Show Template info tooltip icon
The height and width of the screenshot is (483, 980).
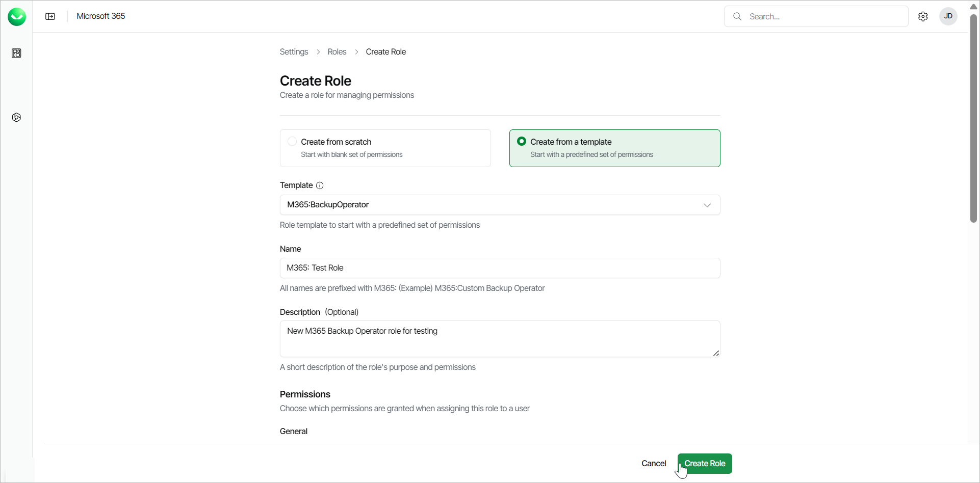320,185
